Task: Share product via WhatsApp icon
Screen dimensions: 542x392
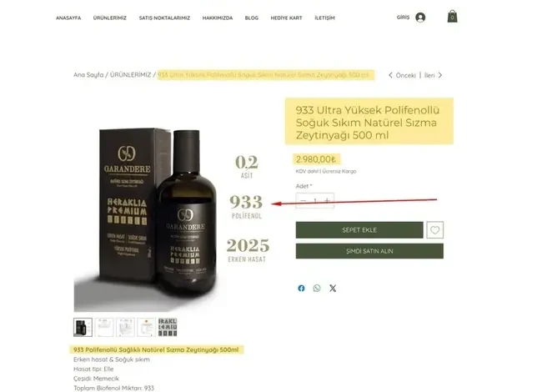Action: (317, 288)
